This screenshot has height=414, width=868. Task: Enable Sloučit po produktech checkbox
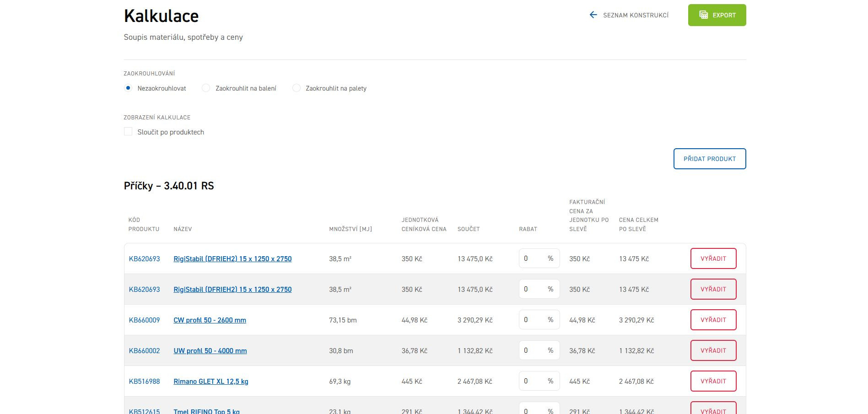(128, 132)
